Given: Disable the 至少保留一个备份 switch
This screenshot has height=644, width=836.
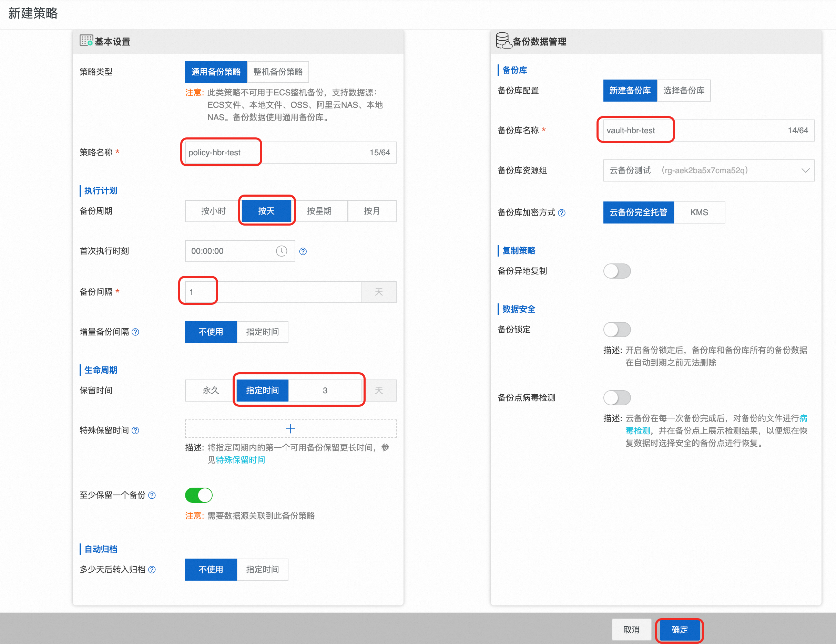Looking at the screenshot, I should [199, 495].
